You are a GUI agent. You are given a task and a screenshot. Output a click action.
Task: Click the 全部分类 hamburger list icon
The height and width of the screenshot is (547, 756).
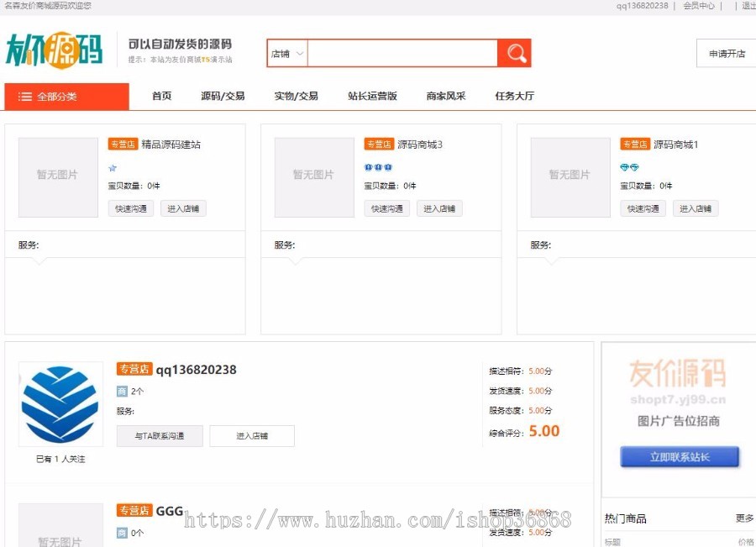point(25,97)
